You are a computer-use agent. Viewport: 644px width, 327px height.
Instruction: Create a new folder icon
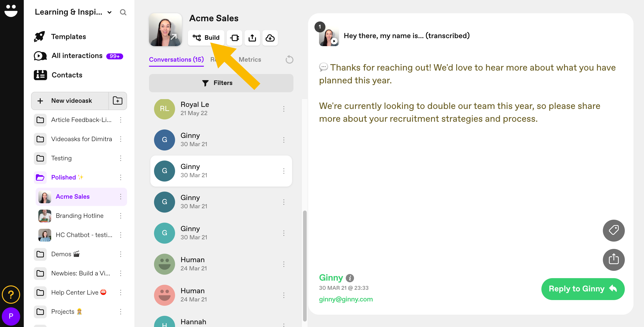coord(117,101)
